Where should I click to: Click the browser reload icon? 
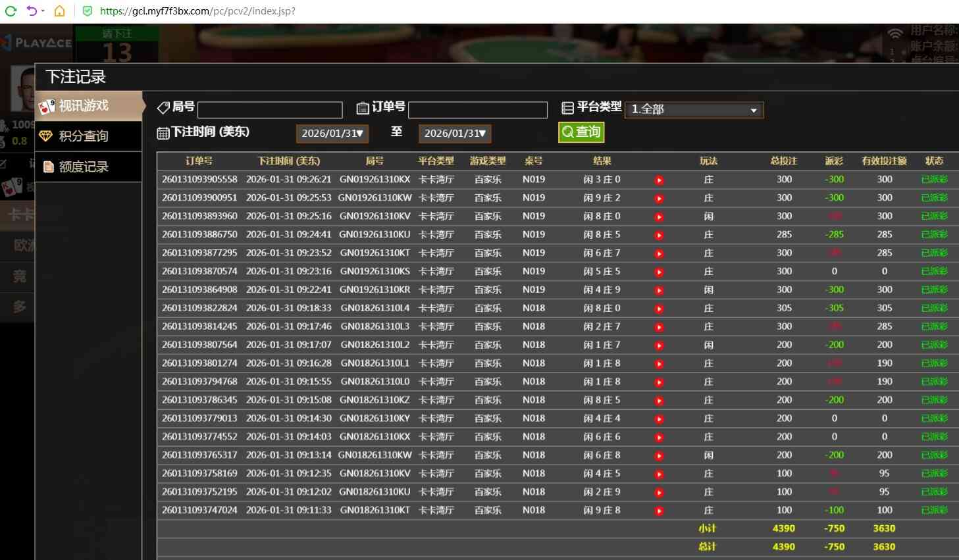point(11,11)
